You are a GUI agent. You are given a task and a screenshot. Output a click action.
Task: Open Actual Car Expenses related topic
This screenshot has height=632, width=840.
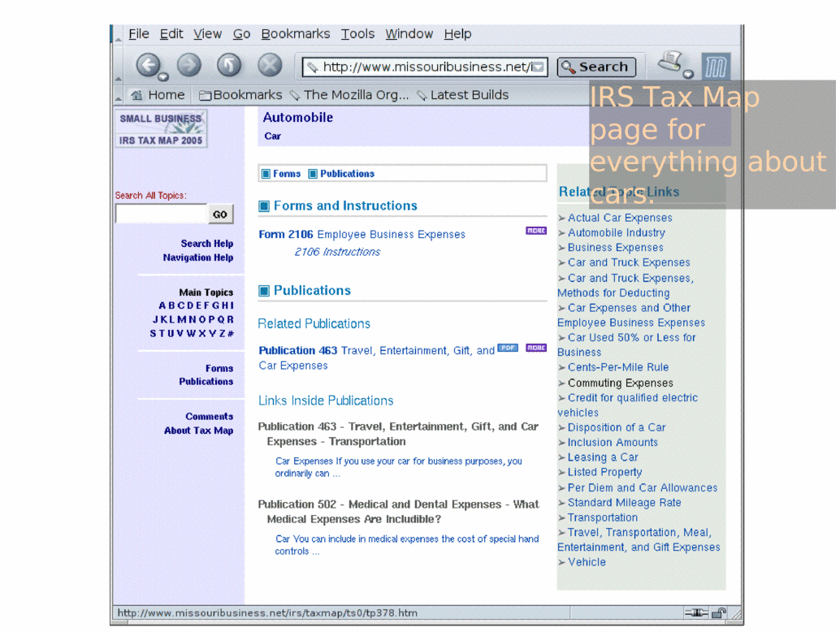(620, 218)
